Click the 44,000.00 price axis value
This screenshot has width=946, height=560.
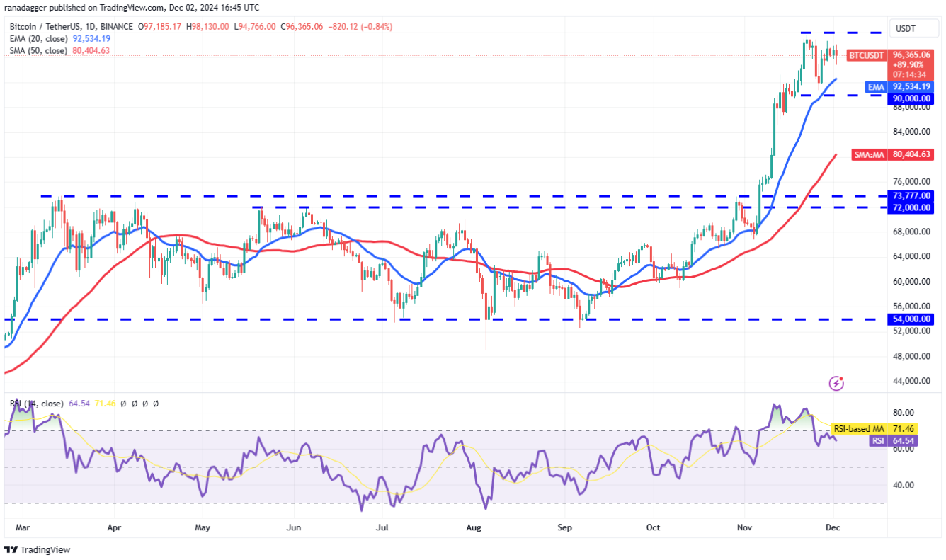[912, 381]
